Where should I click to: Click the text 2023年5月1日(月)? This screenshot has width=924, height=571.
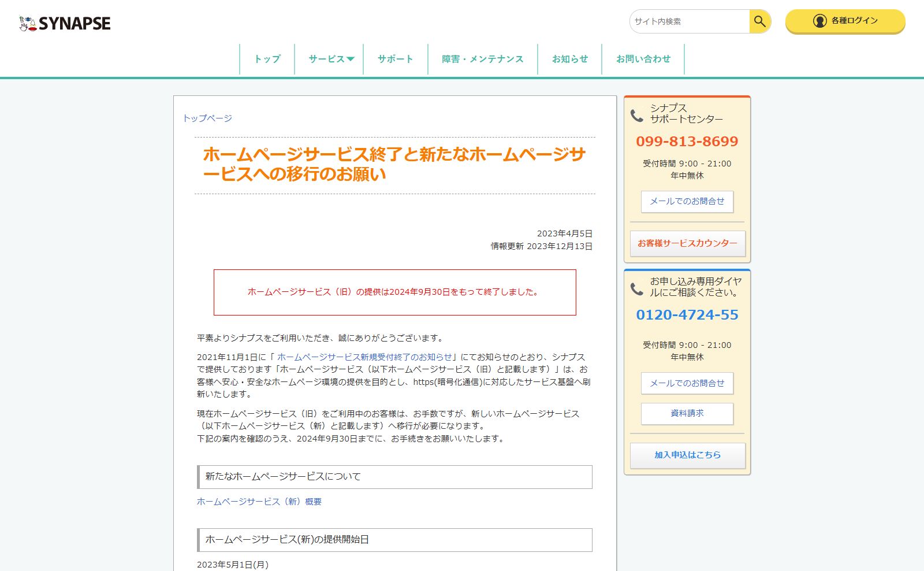point(233,565)
